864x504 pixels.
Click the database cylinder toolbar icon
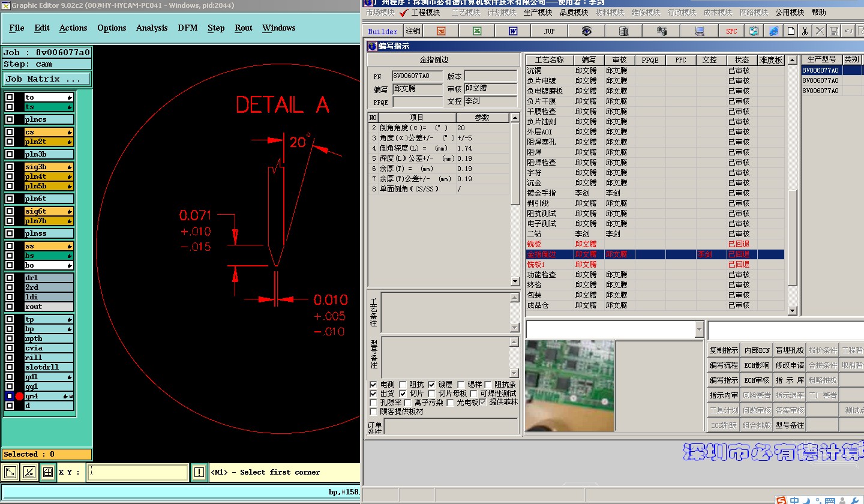[623, 31]
